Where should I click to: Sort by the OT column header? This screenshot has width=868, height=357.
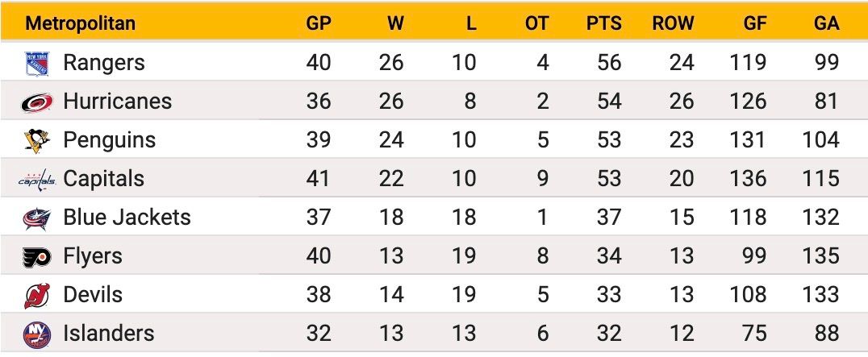click(537, 23)
